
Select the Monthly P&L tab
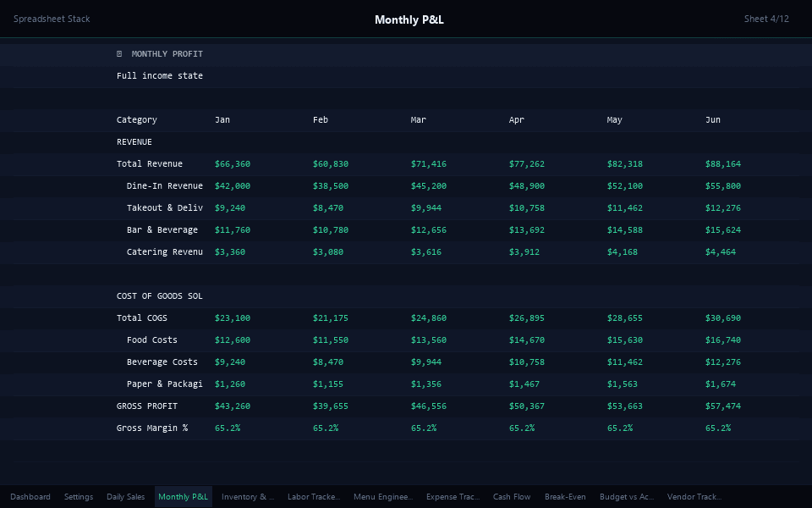tap(183, 497)
